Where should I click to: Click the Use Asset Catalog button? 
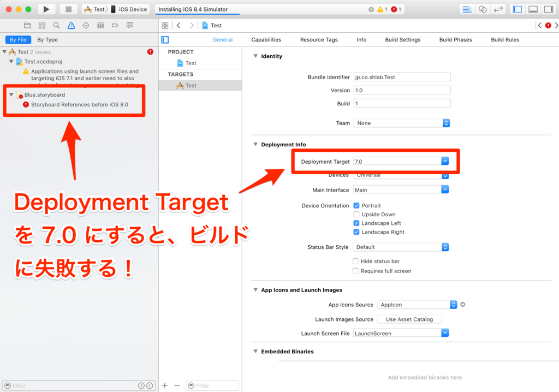coord(409,319)
